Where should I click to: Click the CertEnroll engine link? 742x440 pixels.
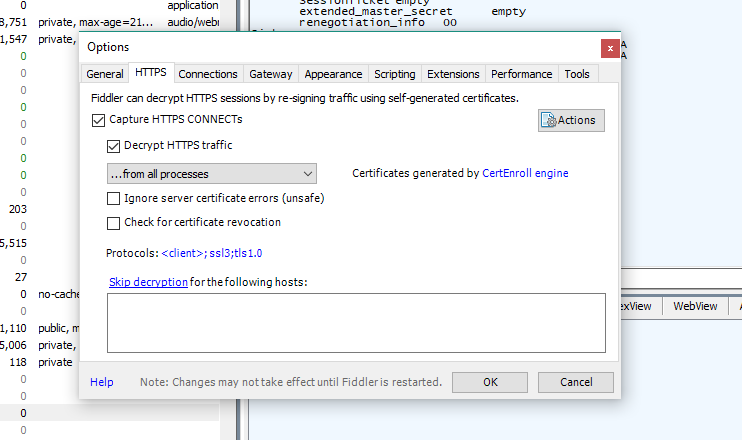click(x=525, y=173)
